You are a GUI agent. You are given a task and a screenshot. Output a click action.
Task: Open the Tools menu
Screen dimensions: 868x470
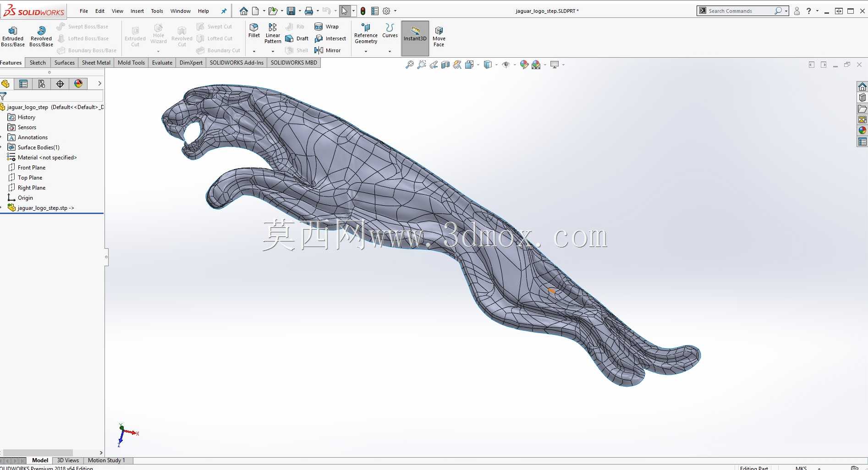pyautogui.click(x=157, y=11)
